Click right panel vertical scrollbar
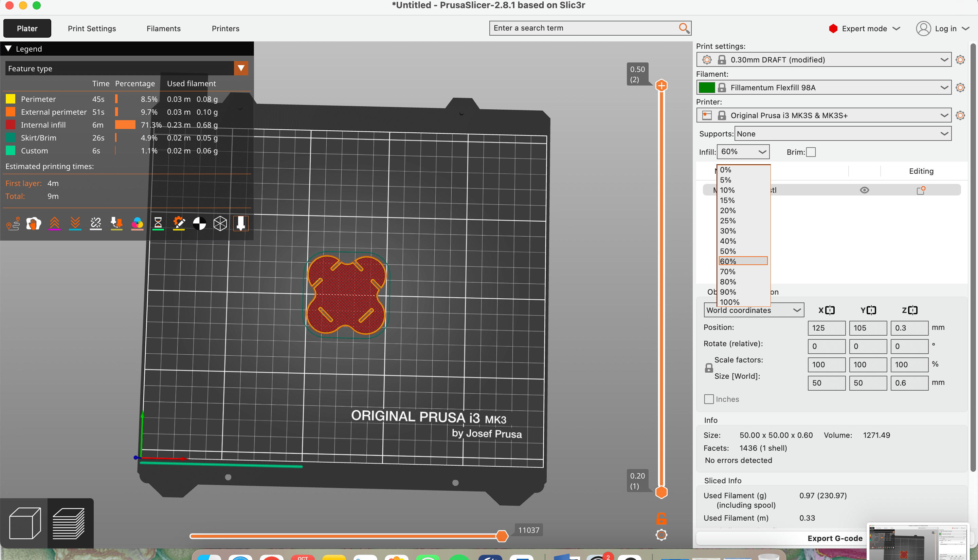Viewport: 978px width, 560px height. [973, 258]
